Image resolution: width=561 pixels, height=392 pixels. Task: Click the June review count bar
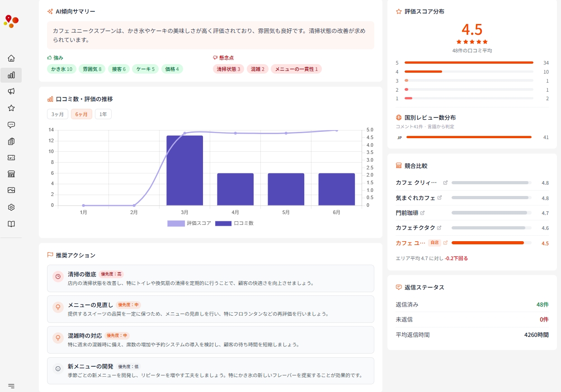[336, 189]
